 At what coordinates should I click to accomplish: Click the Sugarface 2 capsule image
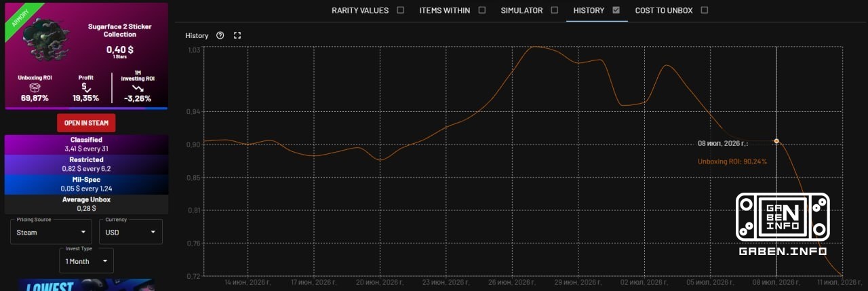(x=44, y=39)
